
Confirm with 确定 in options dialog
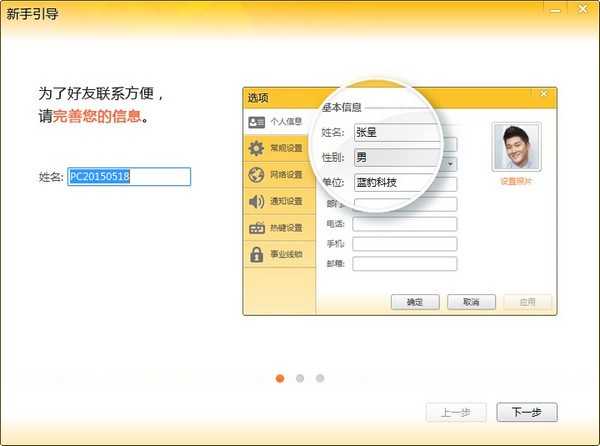click(x=415, y=302)
